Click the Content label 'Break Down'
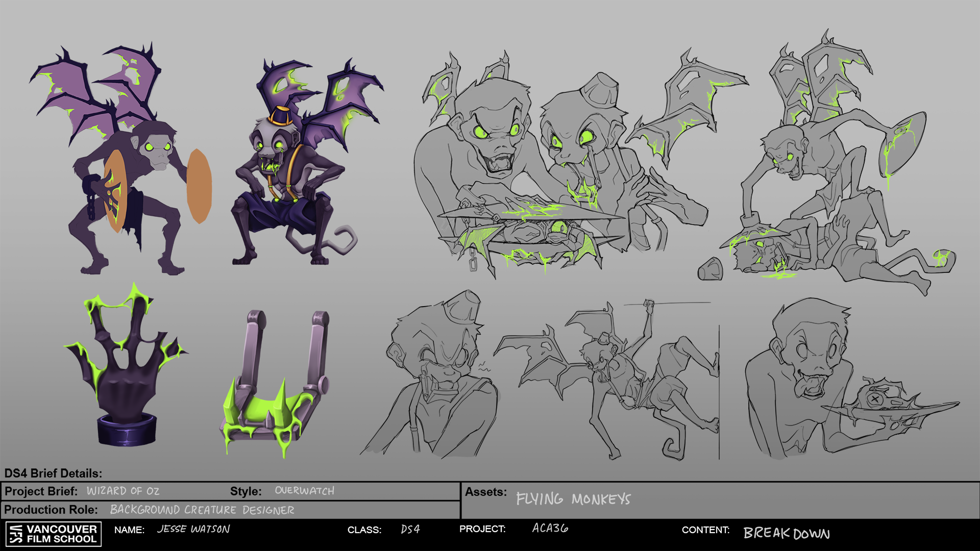 tap(786, 534)
